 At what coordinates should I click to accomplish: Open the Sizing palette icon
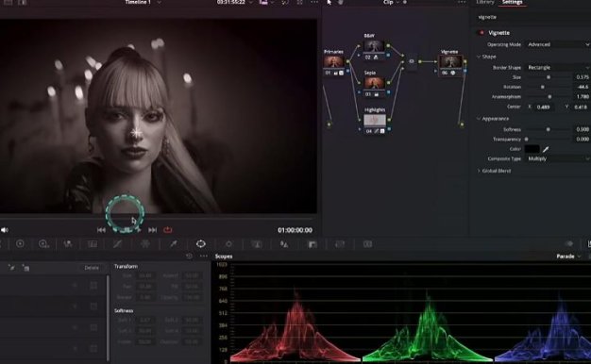(x=340, y=244)
